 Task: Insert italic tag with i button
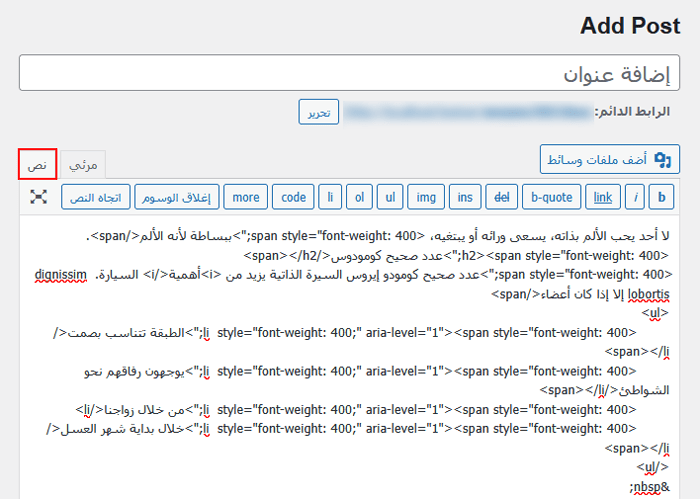coord(635,197)
